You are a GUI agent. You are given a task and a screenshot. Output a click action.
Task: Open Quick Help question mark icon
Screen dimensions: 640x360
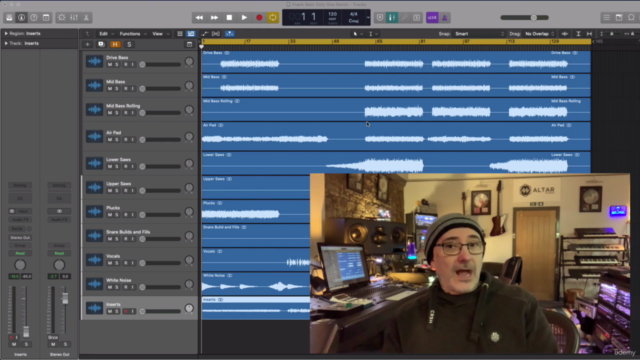coord(34,18)
